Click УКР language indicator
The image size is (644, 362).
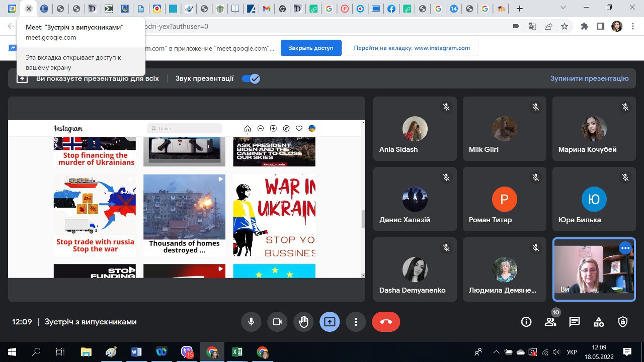(572, 352)
